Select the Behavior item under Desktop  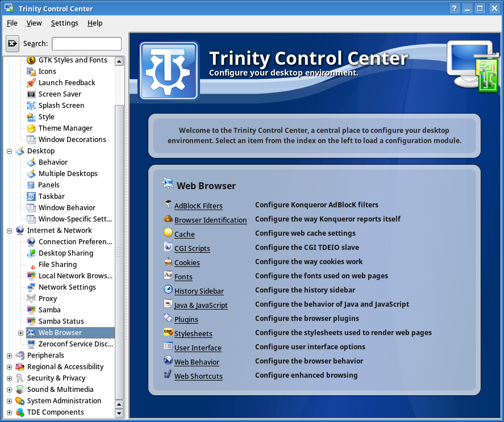53,162
